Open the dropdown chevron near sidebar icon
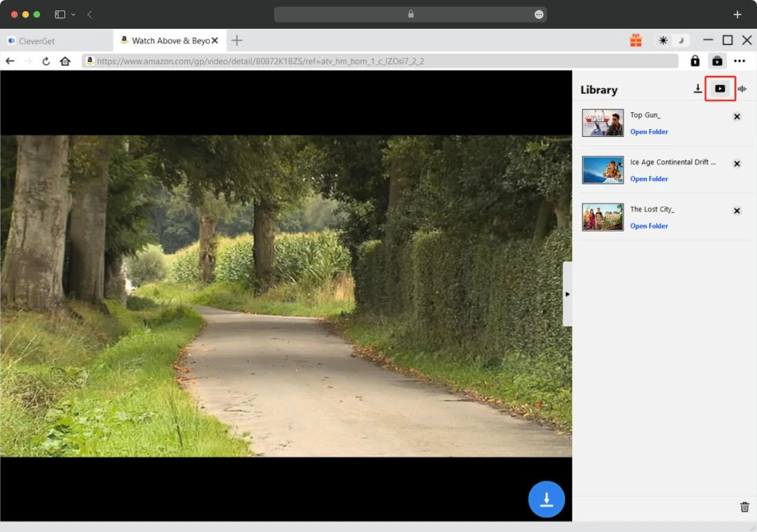 [74, 14]
